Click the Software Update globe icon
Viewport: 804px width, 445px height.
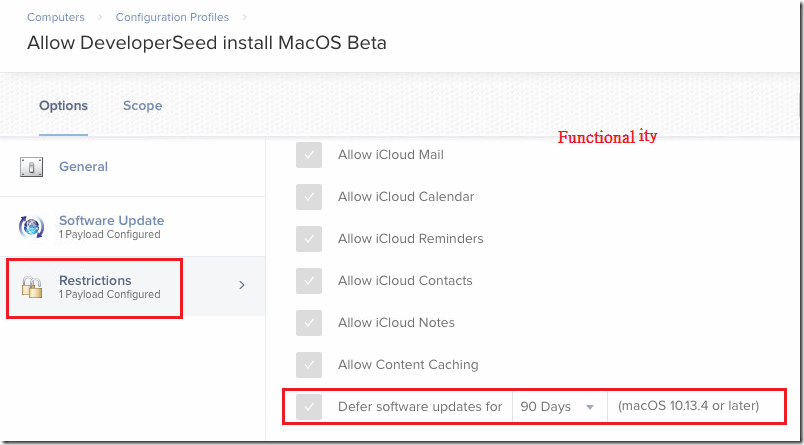31,227
